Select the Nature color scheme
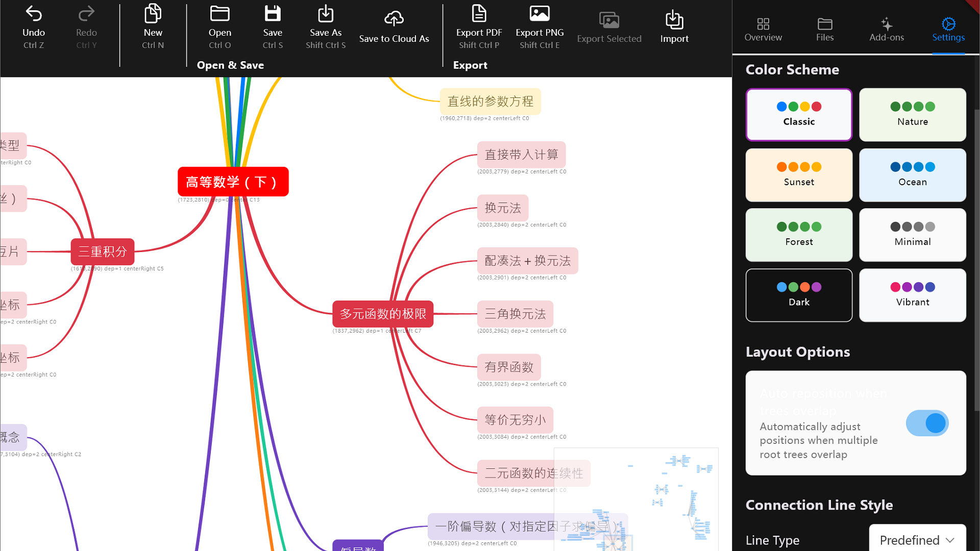This screenshot has width=980, height=551. pyautogui.click(x=912, y=114)
